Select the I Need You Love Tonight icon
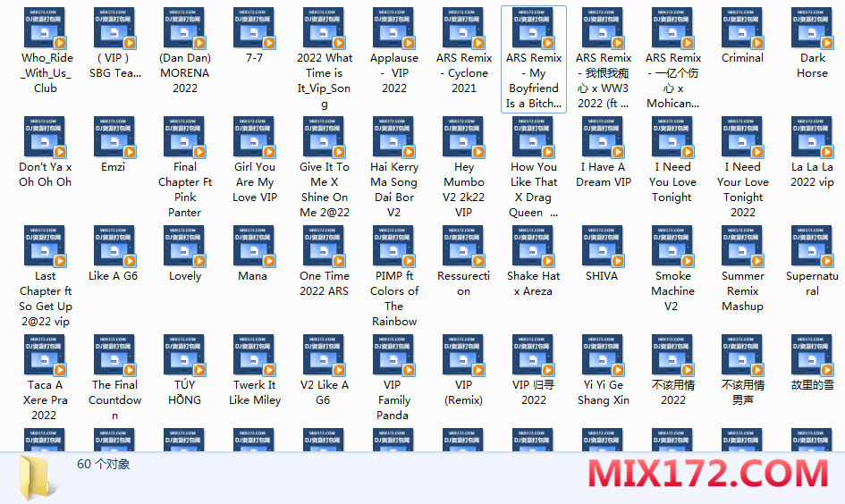This screenshot has width=845, height=504. (x=672, y=138)
